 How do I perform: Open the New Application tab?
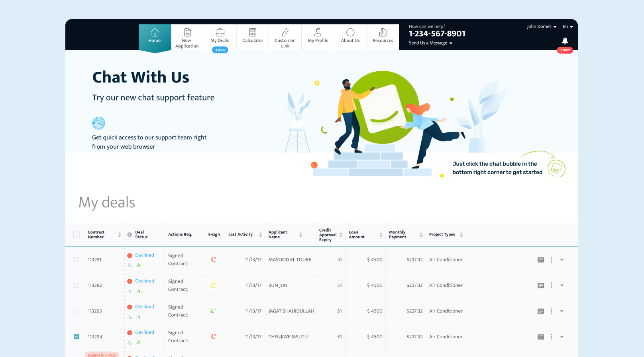coord(187,38)
